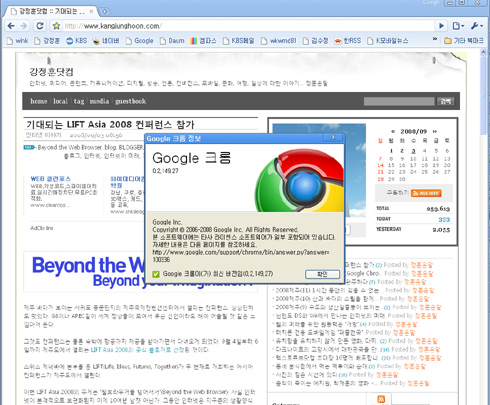Screen dimensions: 490x405
Task: Close the kangjunghoon browser tab
Action: click(x=91, y=11)
